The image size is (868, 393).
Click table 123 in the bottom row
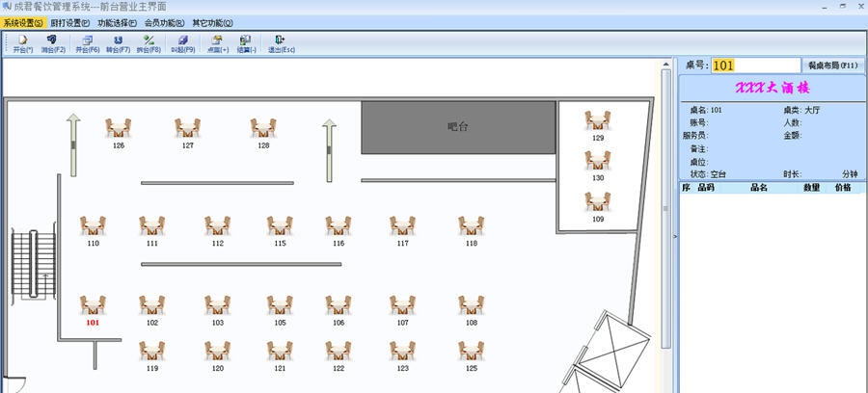[x=402, y=351]
